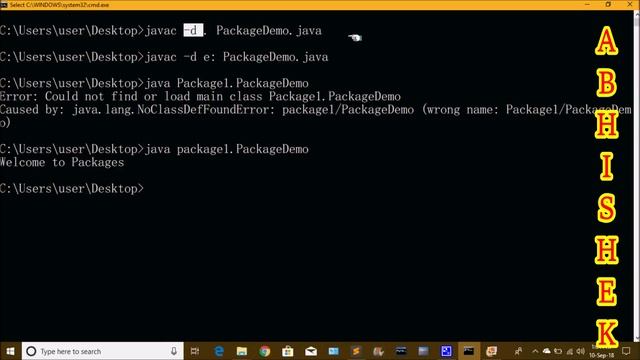Screen dimensions: 640x360
Task: Open the People icon in system tray
Action: (518, 351)
